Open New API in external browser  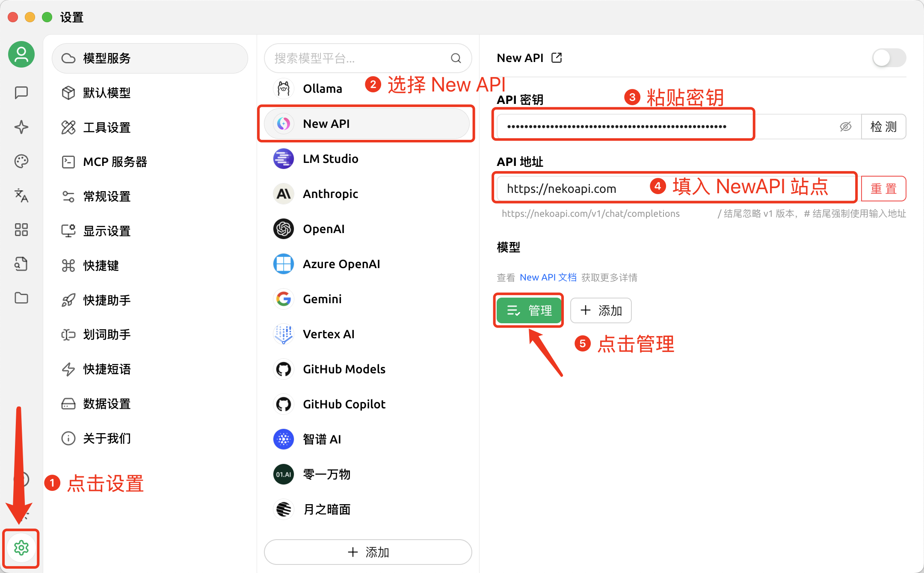(557, 57)
